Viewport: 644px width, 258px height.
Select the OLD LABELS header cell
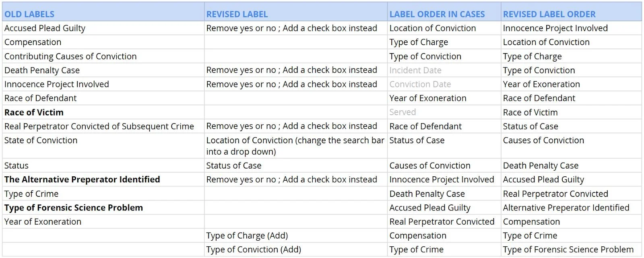point(103,12)
